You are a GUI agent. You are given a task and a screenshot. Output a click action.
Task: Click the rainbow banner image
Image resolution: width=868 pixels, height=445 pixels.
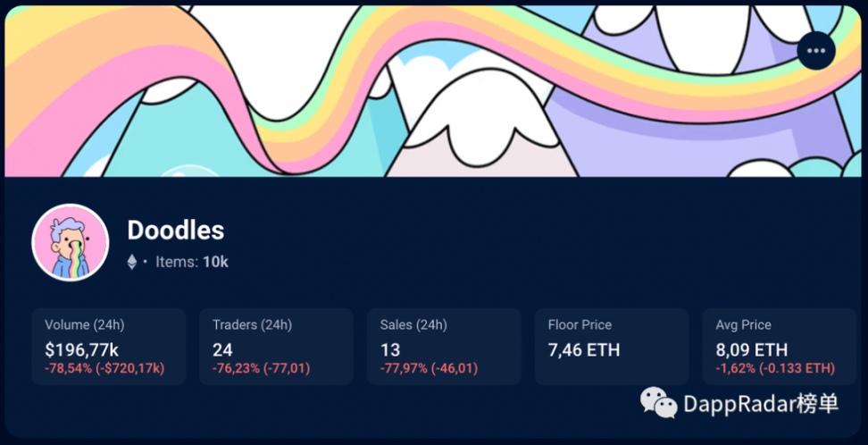(434, 91)
